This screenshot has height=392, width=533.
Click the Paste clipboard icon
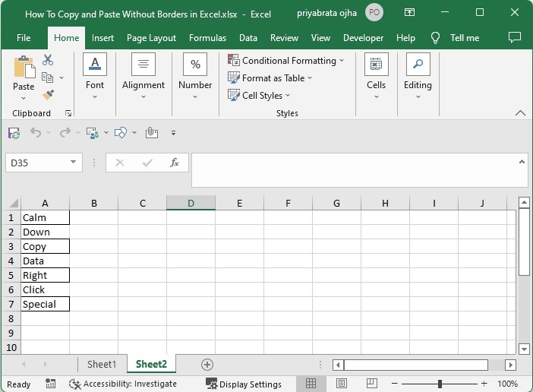[x=24, y=68]
